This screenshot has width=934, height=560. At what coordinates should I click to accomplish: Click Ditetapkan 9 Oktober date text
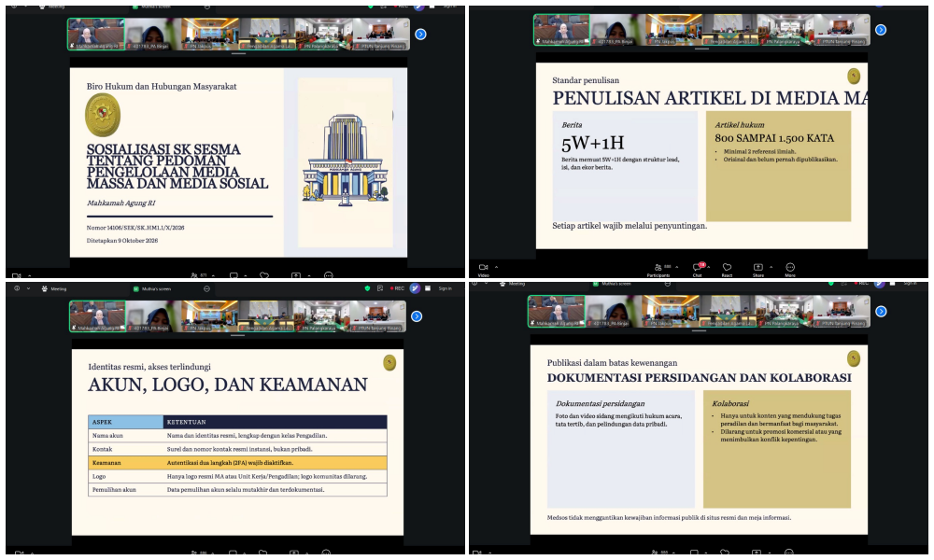(x=122, y=241)
